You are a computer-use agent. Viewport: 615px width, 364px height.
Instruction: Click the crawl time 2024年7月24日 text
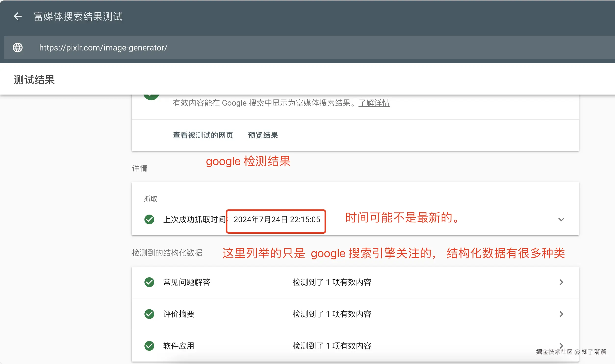click(x=277, y=219)
